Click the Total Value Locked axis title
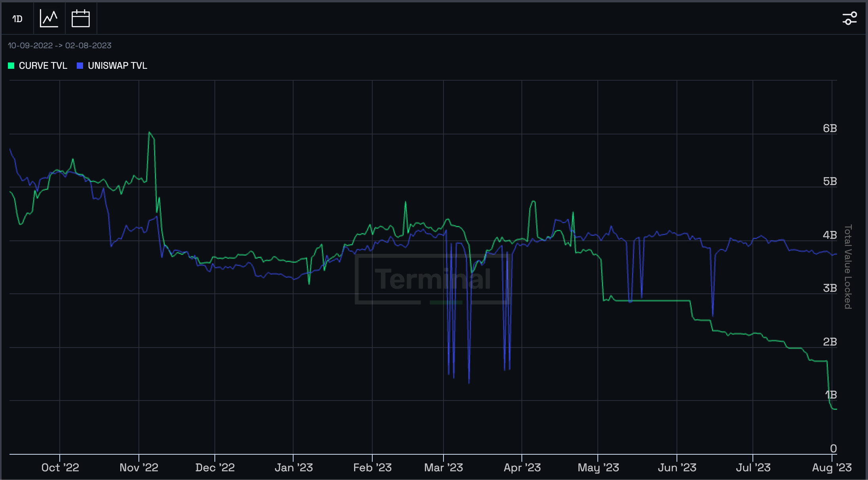Screen dimensions: 868x480 click(847, 267)
